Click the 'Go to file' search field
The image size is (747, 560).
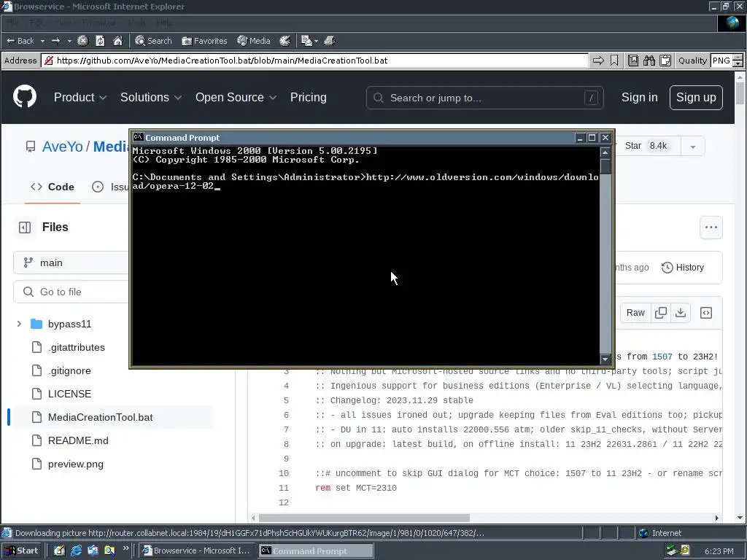[71, 292]
